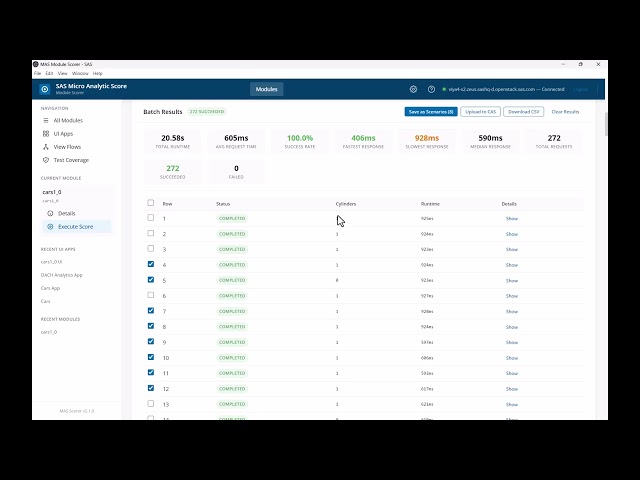
Task: Open Test Coverage navigation item
Action: [71, 160]
